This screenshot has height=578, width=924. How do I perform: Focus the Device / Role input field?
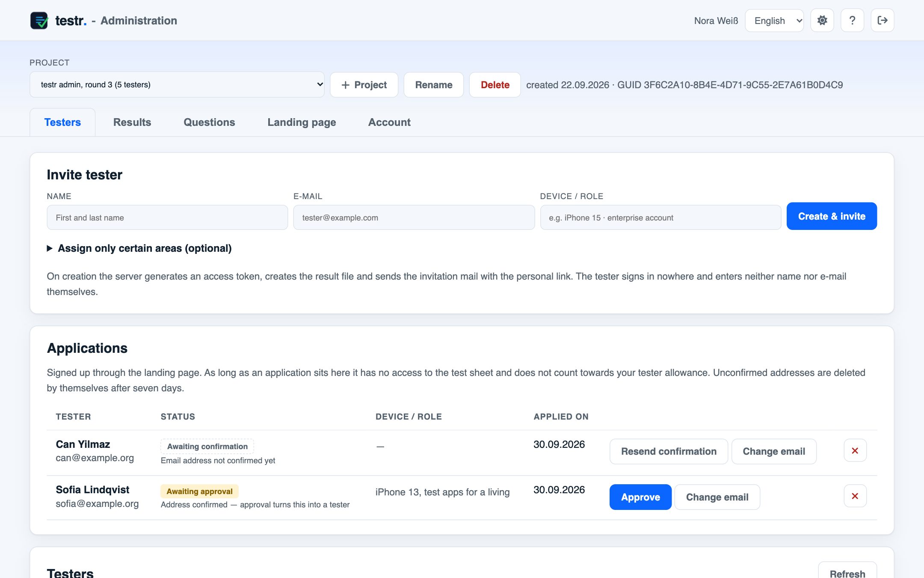660,217
